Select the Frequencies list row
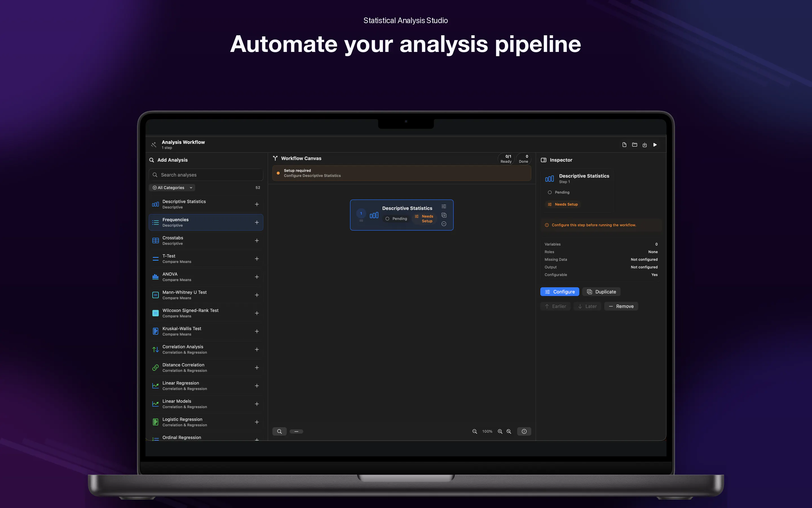Viewport: 812px width, 508px height. pyautogui.click(x=206, y=222)
